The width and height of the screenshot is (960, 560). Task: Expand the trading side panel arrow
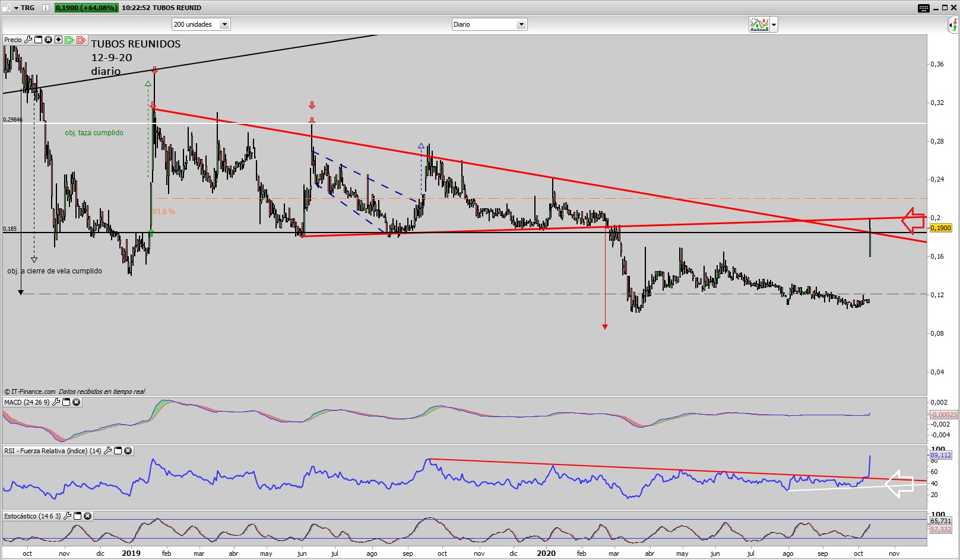(x=953, y=25)
